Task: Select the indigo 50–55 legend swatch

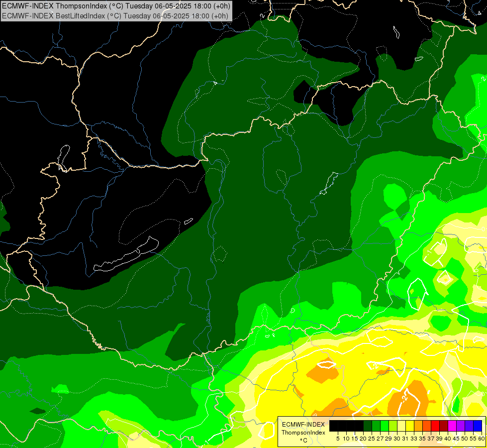Action: click(469, 426)
